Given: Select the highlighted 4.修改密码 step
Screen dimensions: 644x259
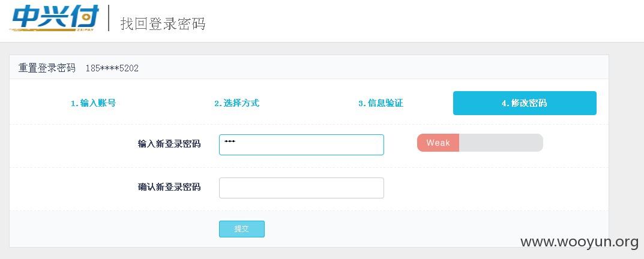Looking at the screenshot, I should tap(525, 103).
